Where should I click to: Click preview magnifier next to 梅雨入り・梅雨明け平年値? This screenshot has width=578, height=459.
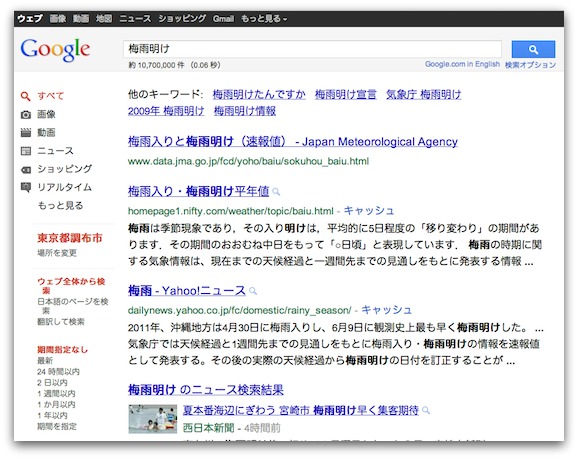[x=276, y=192]
